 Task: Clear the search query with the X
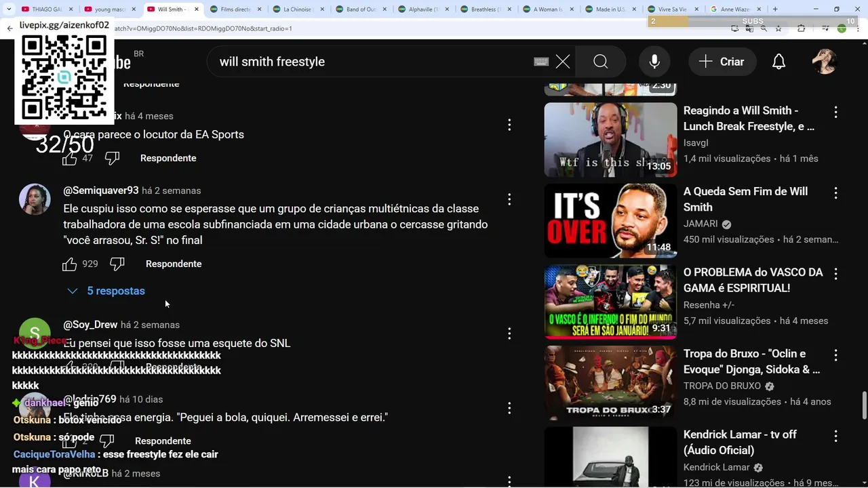[563, 62]
